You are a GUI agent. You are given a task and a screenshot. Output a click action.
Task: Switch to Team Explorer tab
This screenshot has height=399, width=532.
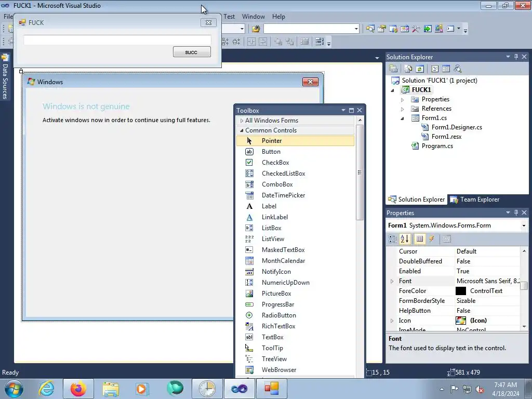pos(475,199)
